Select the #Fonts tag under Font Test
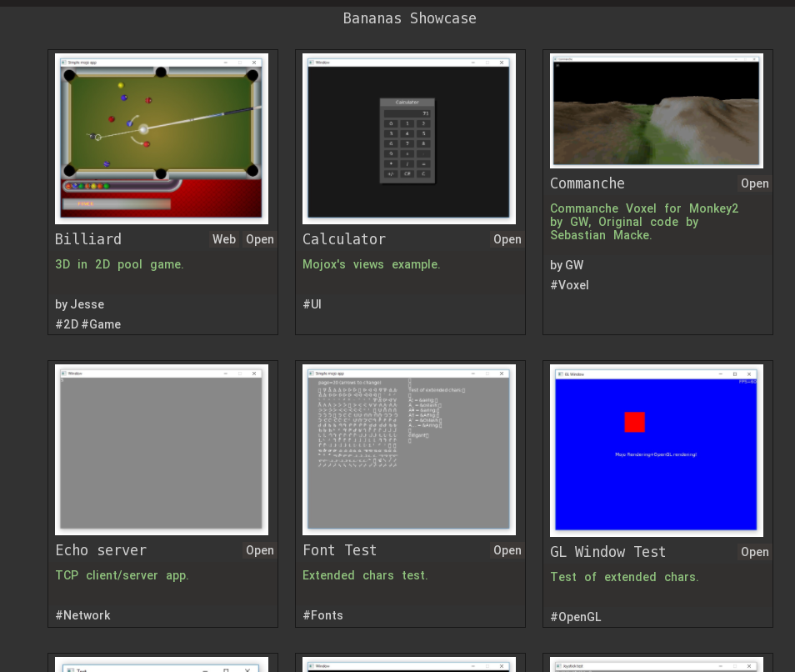Viewport: 795px width, 672px height. coord(322,615)
